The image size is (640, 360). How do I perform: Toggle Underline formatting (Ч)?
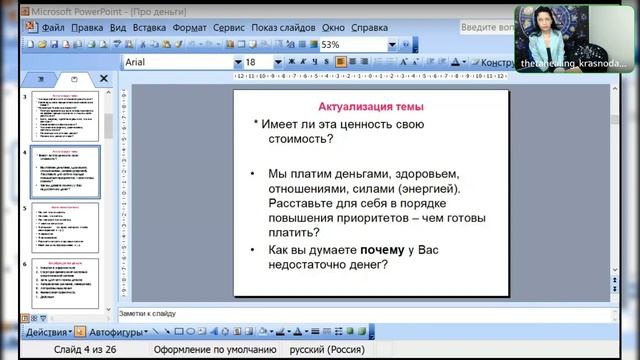[x=315, y=62]
